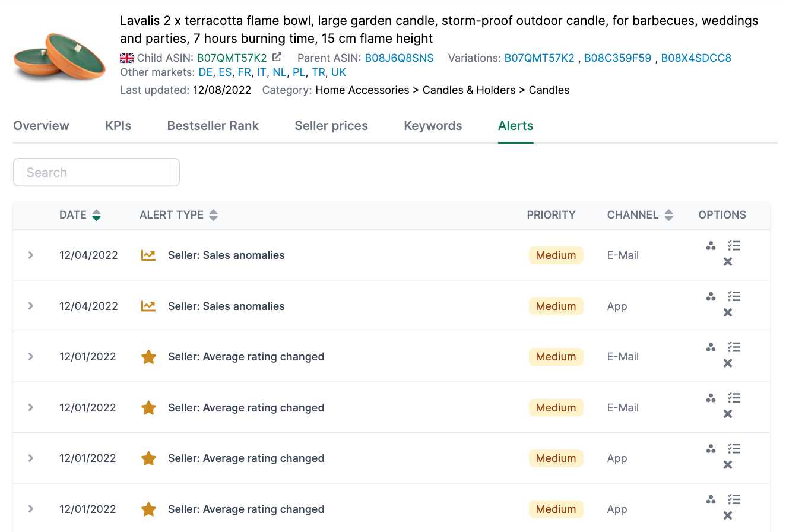
Task: Click the UK flag icon beside Child ASIN
Action: pos(126,58)
